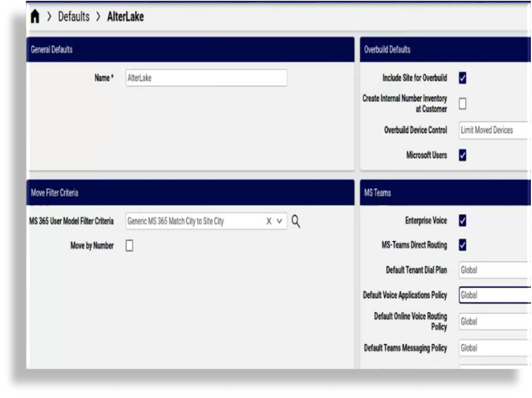
Task: Click the X to clear the selected filter criteria
Action: (268, 221)
